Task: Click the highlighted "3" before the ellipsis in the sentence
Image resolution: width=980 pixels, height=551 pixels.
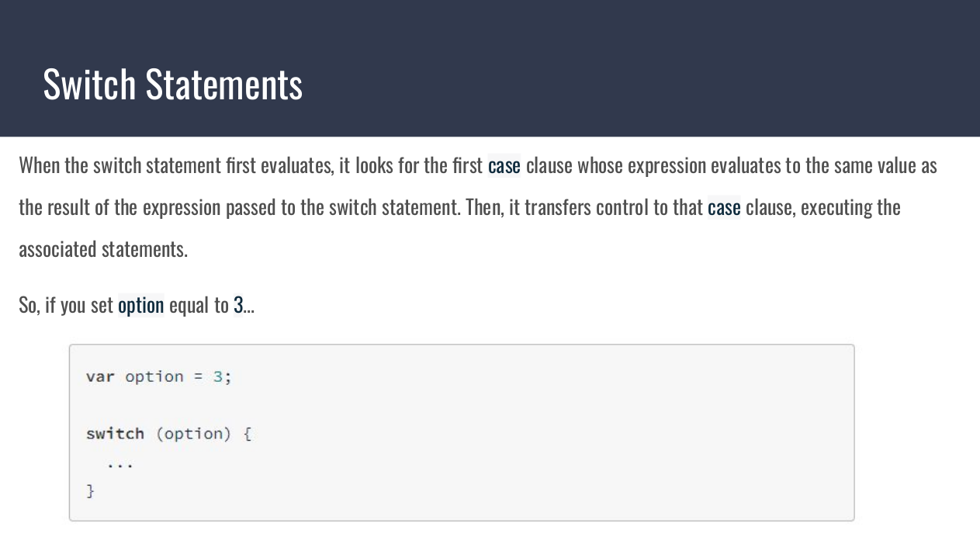Action: [x=238, y=306]
